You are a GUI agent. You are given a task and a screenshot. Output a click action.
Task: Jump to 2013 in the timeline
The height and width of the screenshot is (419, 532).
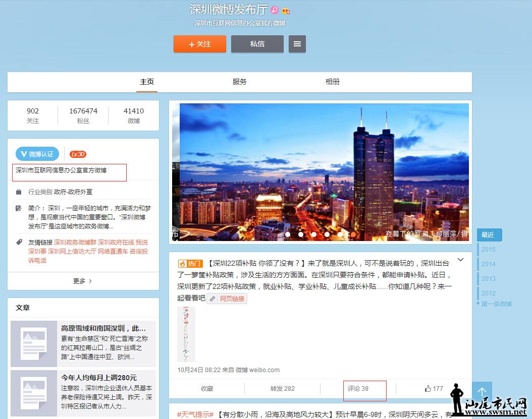coord(488,279)
